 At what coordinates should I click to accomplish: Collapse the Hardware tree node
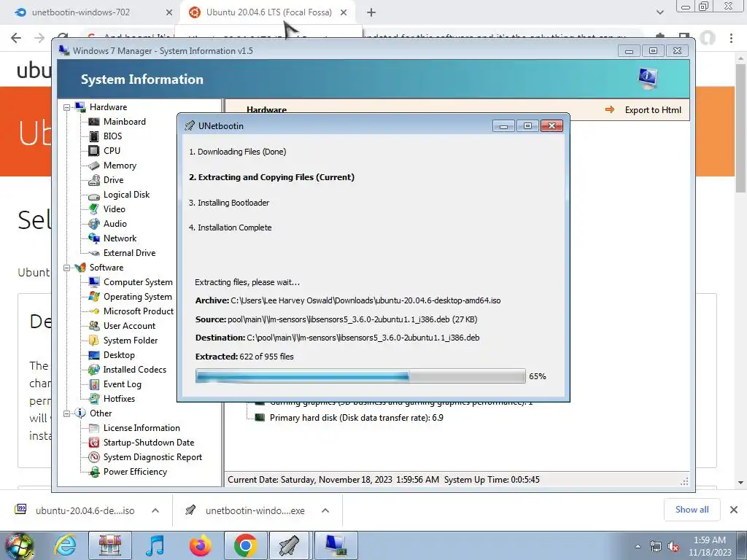pyautogui.click(x=66, y=108)
